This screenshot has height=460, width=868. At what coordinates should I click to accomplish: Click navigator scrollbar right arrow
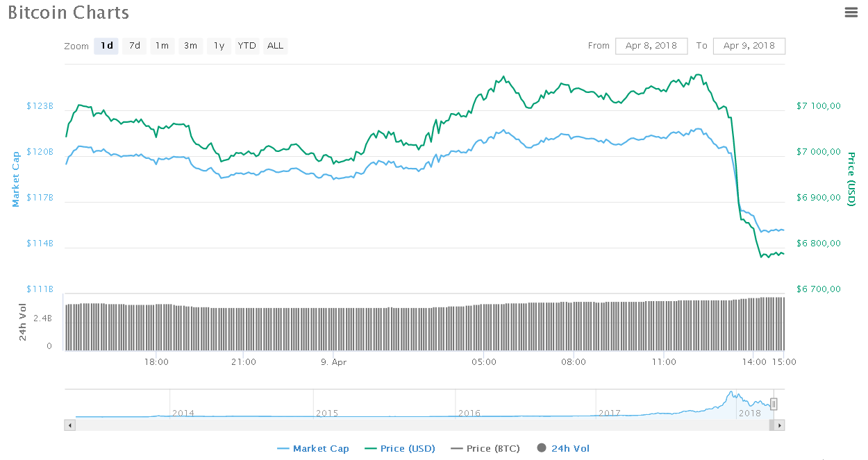tap(780, 425)
